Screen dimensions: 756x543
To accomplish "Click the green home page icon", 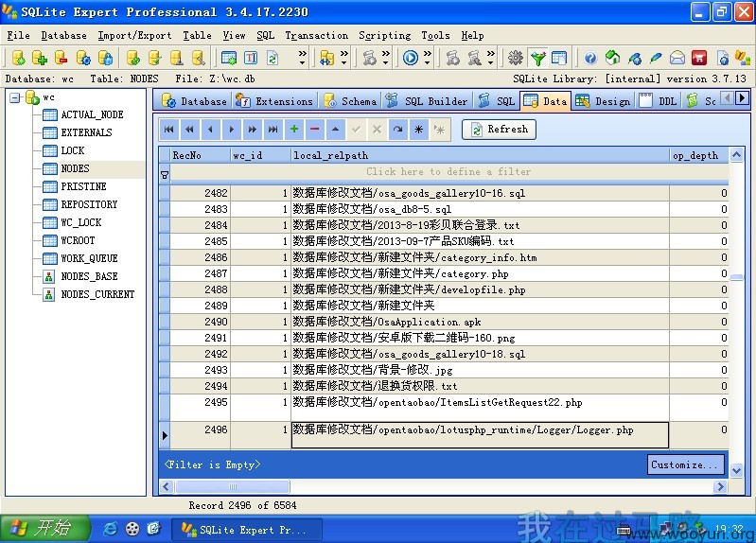I will coord(612,58).
